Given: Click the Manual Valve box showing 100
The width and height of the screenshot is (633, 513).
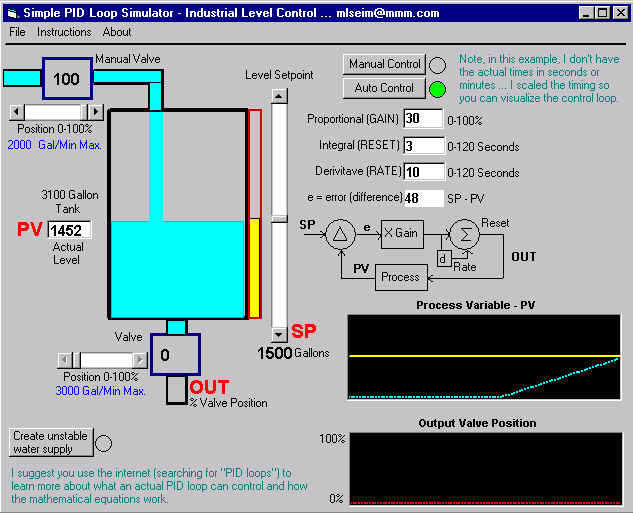Looking at the screenshot, I should tap(66, 79).
